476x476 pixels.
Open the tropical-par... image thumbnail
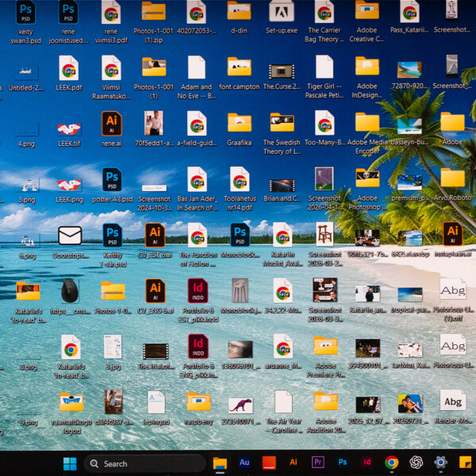(x=410, y=294)
